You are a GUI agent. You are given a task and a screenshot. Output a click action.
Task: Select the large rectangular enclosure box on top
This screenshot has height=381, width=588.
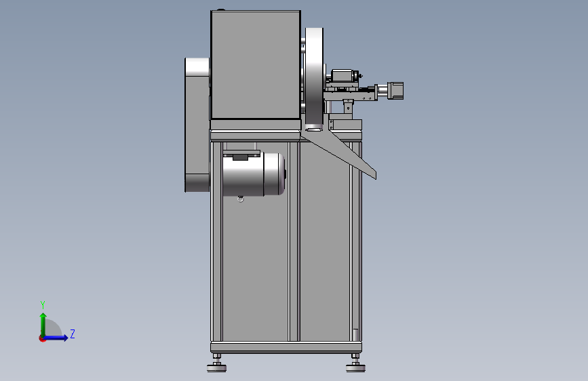pyautogui.click(x=256, y=65)
